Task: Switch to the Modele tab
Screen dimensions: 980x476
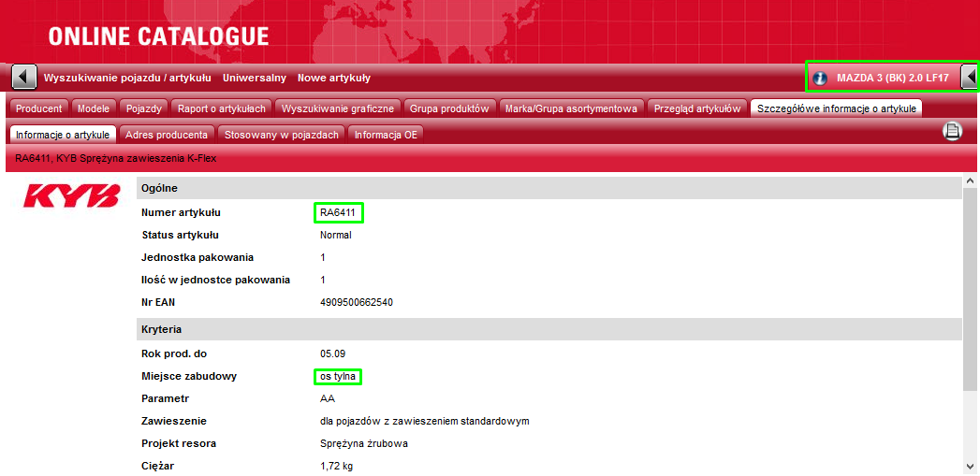Action: (94, 108)
